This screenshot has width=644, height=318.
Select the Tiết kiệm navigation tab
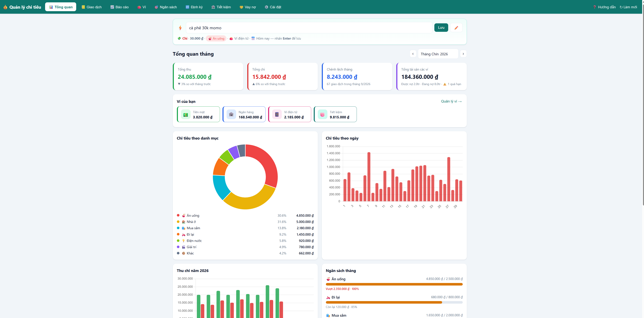(x=221, y=7)
